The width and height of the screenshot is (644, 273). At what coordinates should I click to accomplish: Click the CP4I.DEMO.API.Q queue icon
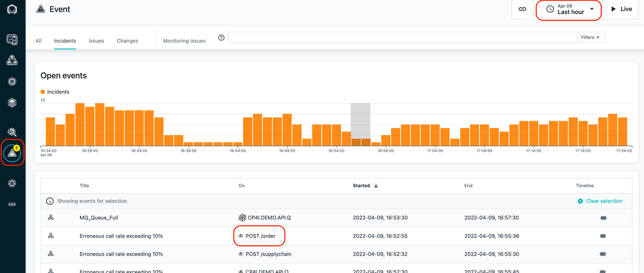click(x=242, y=218)
